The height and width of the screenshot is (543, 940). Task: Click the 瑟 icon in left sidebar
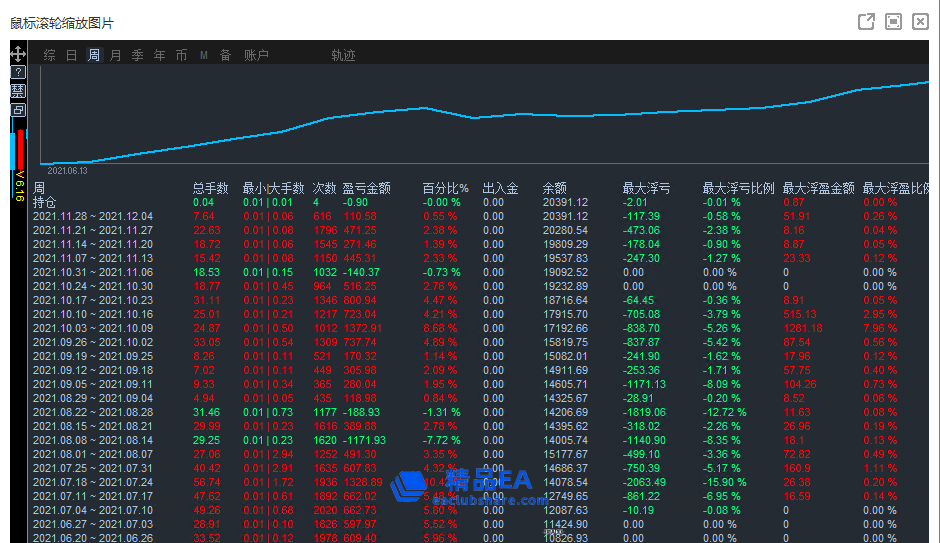[18, 91]
